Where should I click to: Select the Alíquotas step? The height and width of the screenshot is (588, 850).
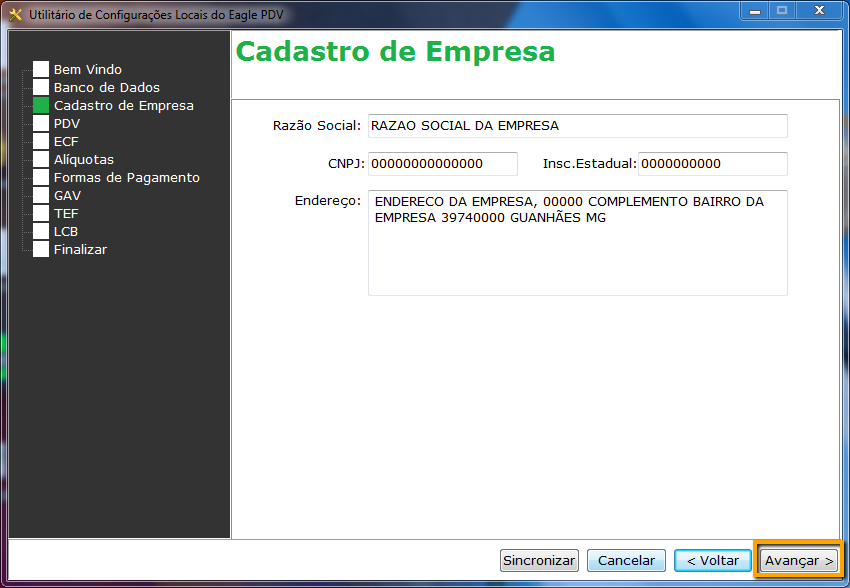pyautogui.click(x=83, y=159)
